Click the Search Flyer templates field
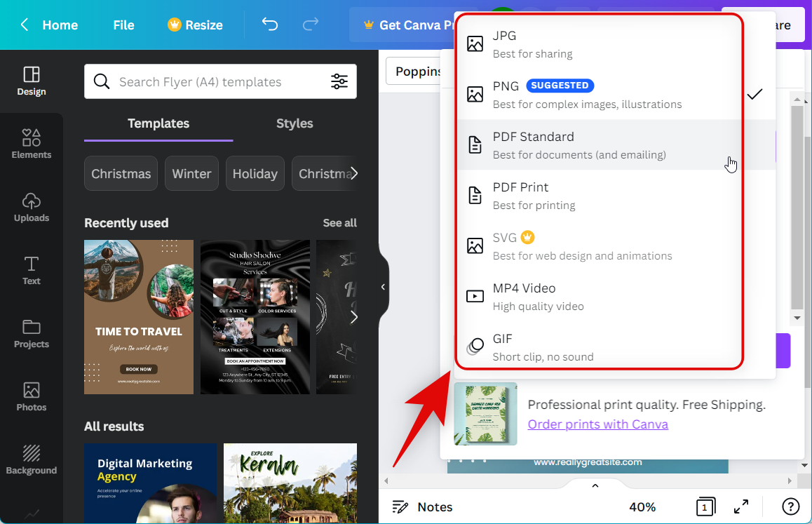Image resolution: width=812 pixels, height=524 pixels. pos(210,81)
